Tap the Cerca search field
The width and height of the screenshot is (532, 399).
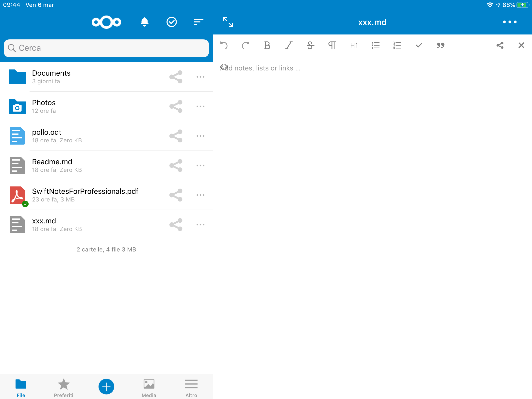point(106,48)
